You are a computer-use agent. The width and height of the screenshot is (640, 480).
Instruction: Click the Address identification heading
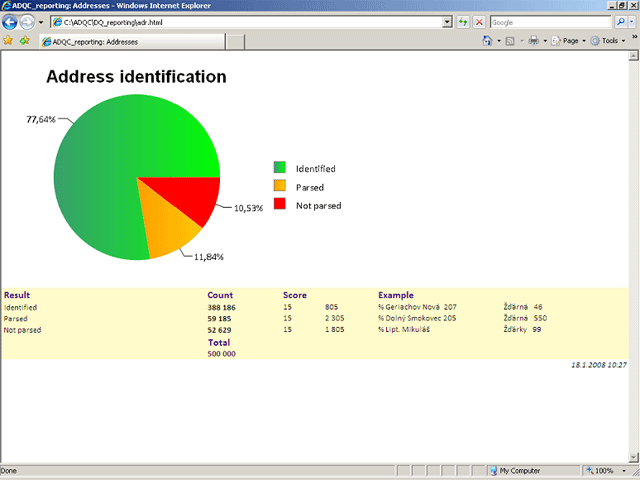[136, 77]
